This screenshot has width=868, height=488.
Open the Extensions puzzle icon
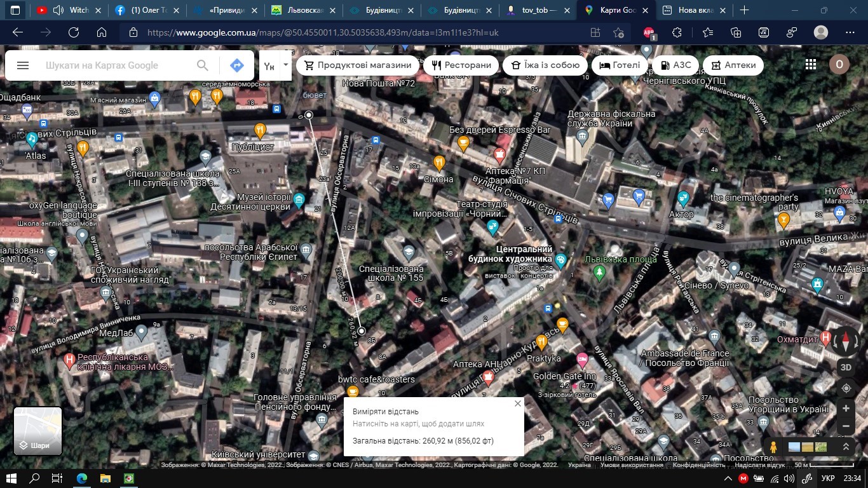click(x=677, y=32)
